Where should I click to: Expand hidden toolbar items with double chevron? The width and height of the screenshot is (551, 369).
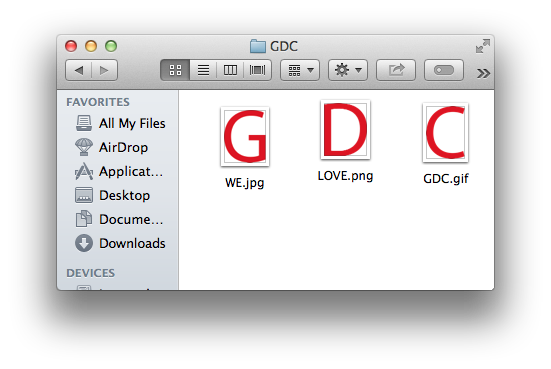(483, 73)
